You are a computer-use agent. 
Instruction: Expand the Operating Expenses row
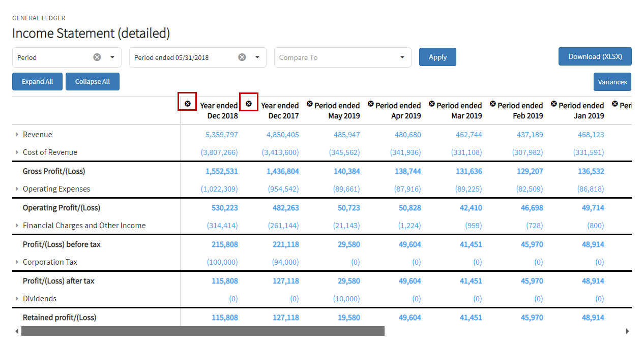[17, 189]
